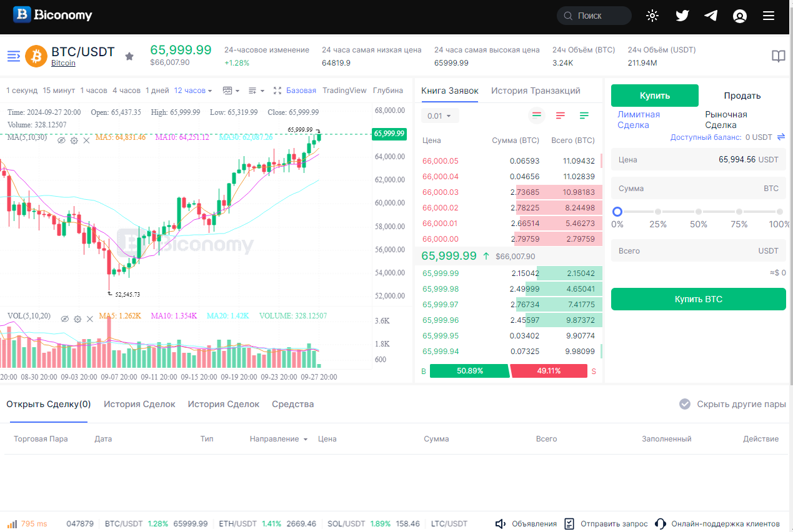This screenshot has height=532, width=793.
Task: Click the balance transfer arrows icon
Action: [x=781, y=137]
